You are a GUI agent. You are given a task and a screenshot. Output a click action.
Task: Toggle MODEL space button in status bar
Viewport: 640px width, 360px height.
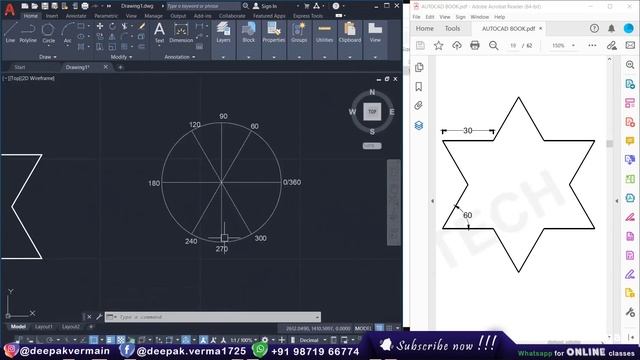(363, 328)
